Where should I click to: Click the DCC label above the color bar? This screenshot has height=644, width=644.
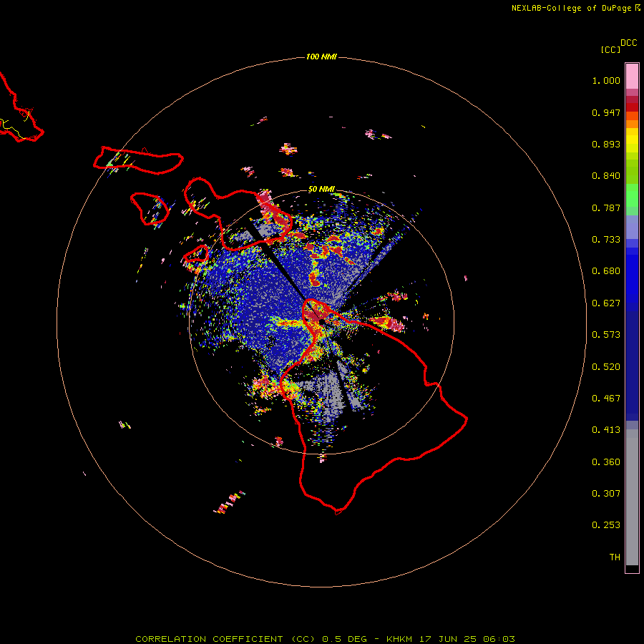click(x=629, y=43)
